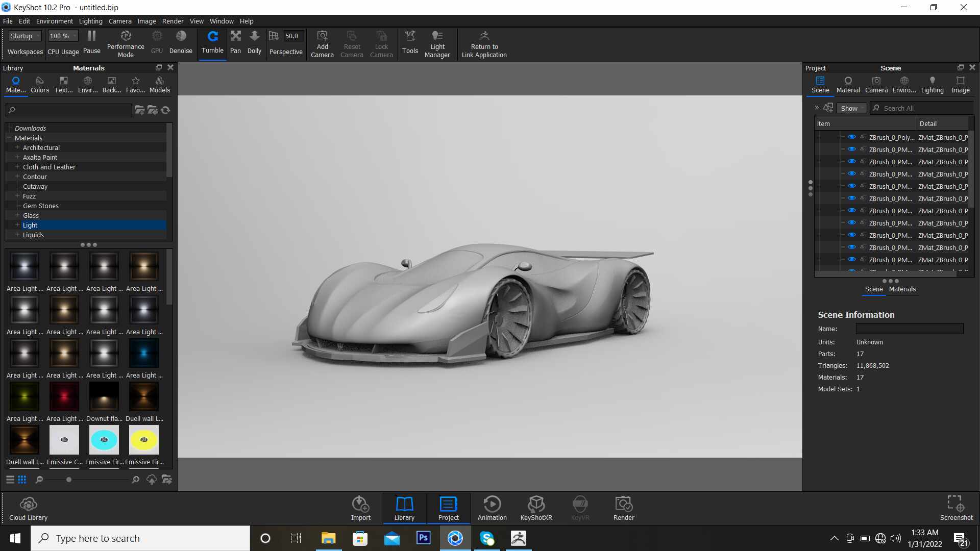The width and height of the screenshot is (980, 551).
Task: Take a Screenshot of the render
Action: (x=956, y=508)
